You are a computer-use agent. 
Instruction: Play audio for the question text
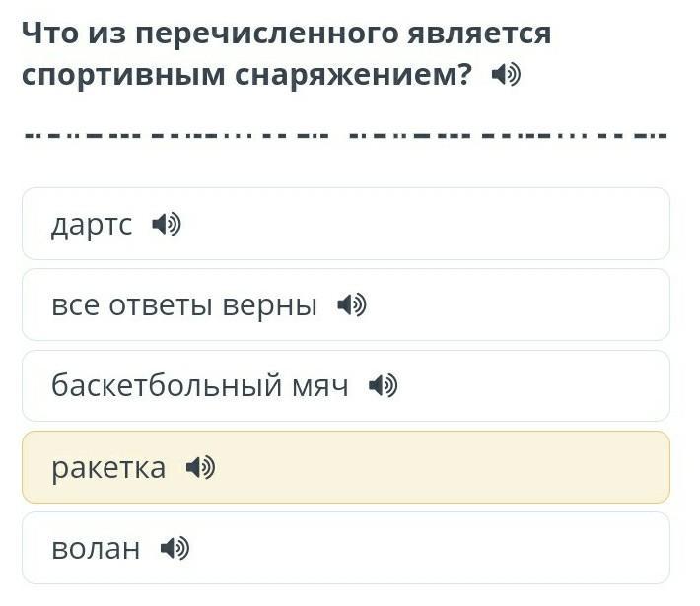(x=506, y=74)
